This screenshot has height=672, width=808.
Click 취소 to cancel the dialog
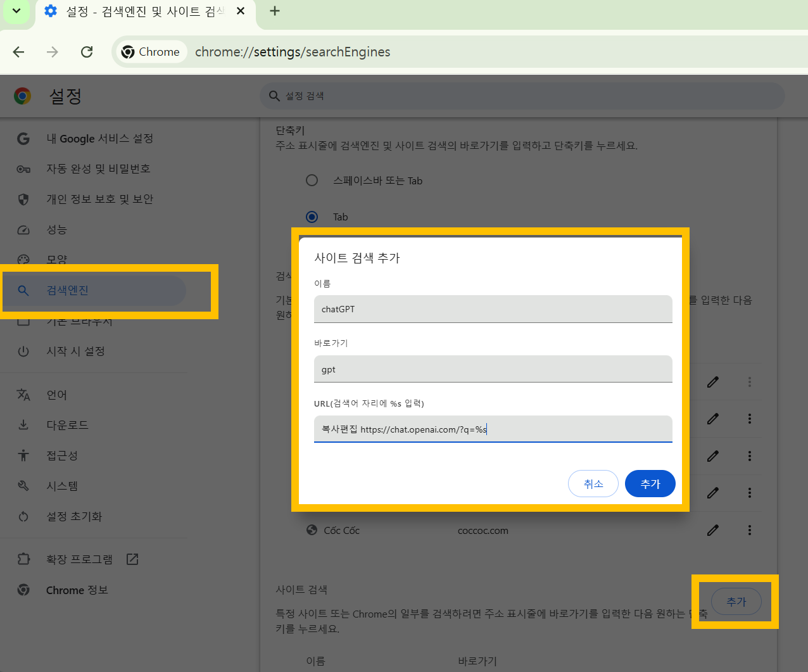coord(593,484)
